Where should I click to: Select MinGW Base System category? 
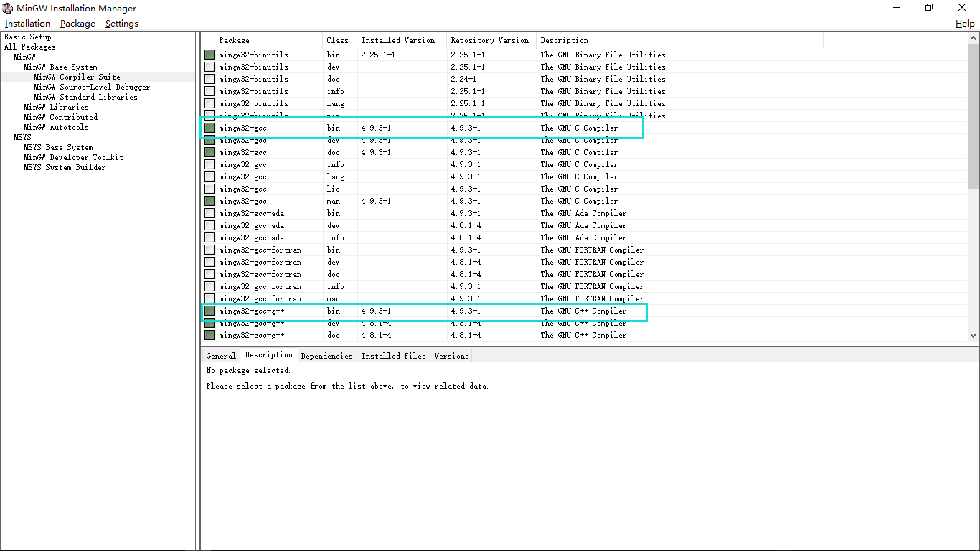(60, 67)
